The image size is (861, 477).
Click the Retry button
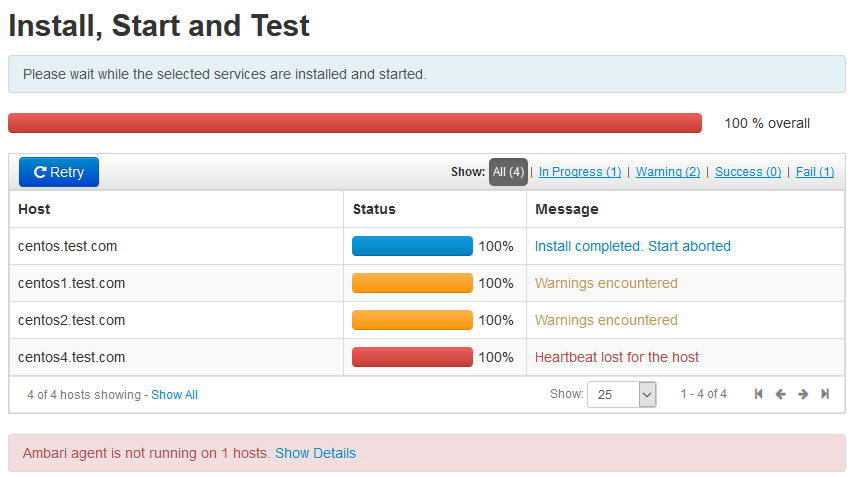59,172
